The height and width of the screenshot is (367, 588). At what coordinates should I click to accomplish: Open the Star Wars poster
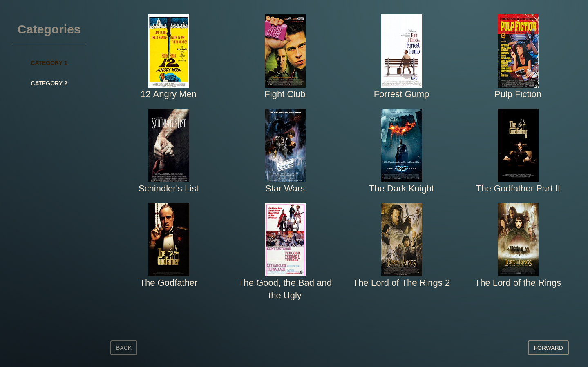tap(285, 145)
